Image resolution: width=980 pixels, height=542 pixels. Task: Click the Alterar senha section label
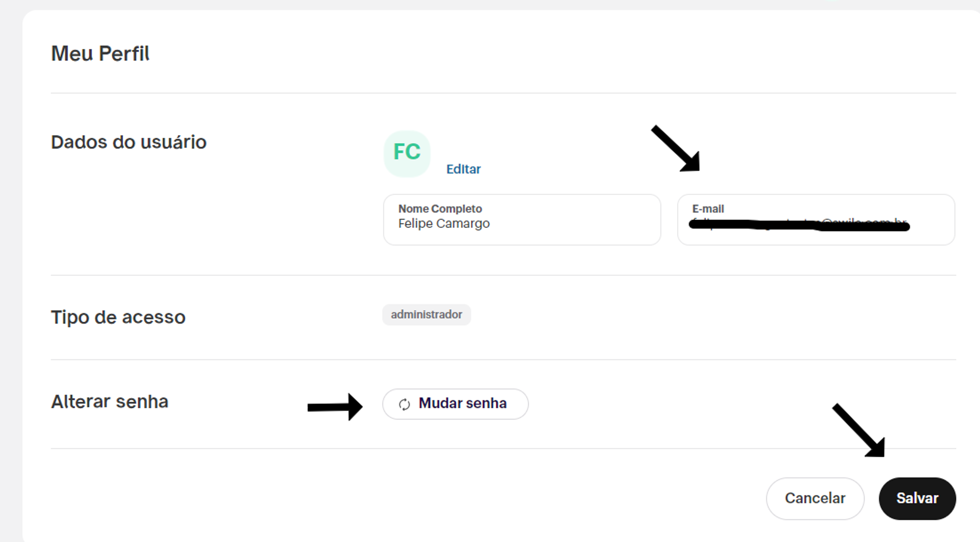click(110, 402)
